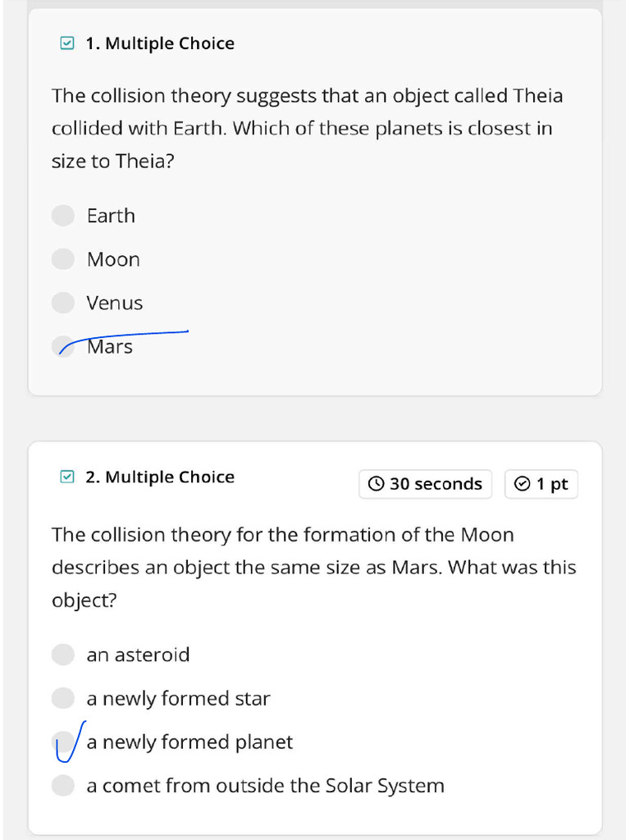This screenshot has width=630, height=840.
Task: Click the 'Mars' answer label text
Action: [110, 347]
